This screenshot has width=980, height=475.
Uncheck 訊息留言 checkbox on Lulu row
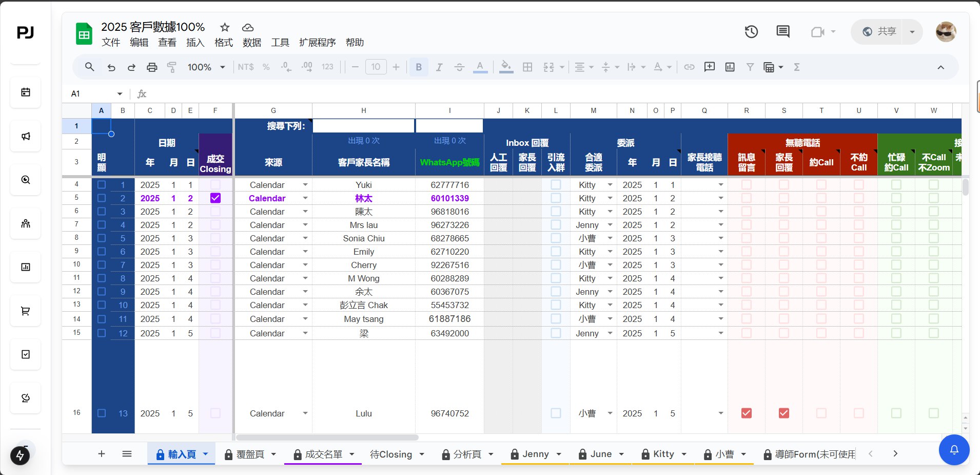coord(747,413)
